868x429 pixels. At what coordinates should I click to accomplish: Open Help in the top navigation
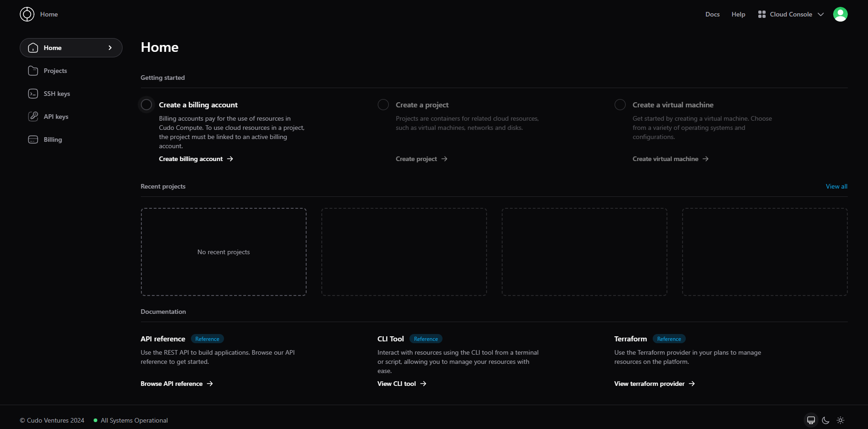point(738,14)
